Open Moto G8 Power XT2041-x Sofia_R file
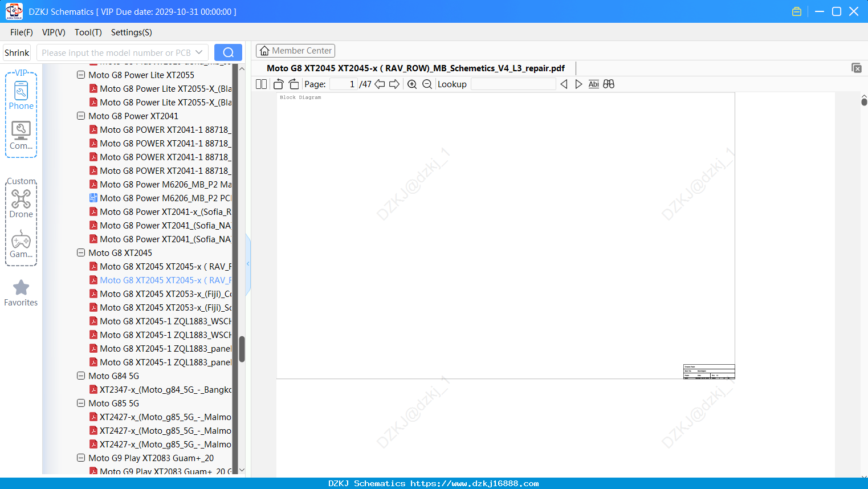The height and width of the screenshot is (489, 868). (x=160, y=212)
